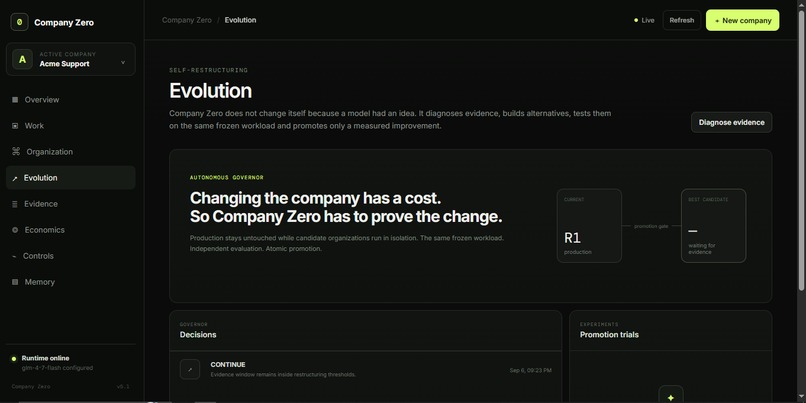The height and width of the screenshot is (403, 806).
Task: Click the Acme Support avatar letter A
Action: pyautogui.click(x=22, y=59)
